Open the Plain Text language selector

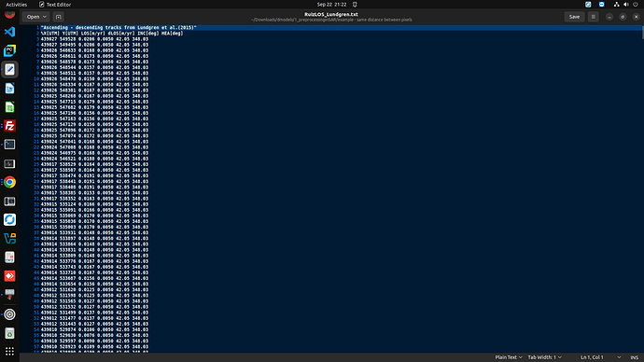[x=509, y=357]
